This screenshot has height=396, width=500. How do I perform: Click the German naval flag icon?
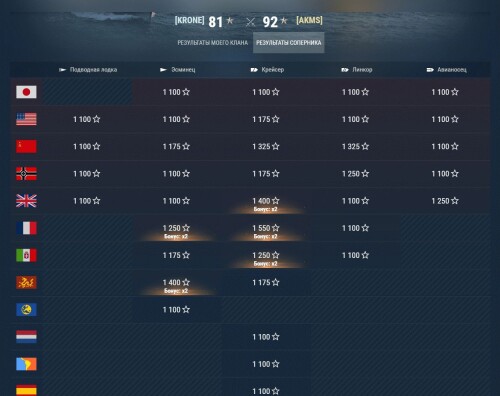pyautogui.click(x=26, y=174)
